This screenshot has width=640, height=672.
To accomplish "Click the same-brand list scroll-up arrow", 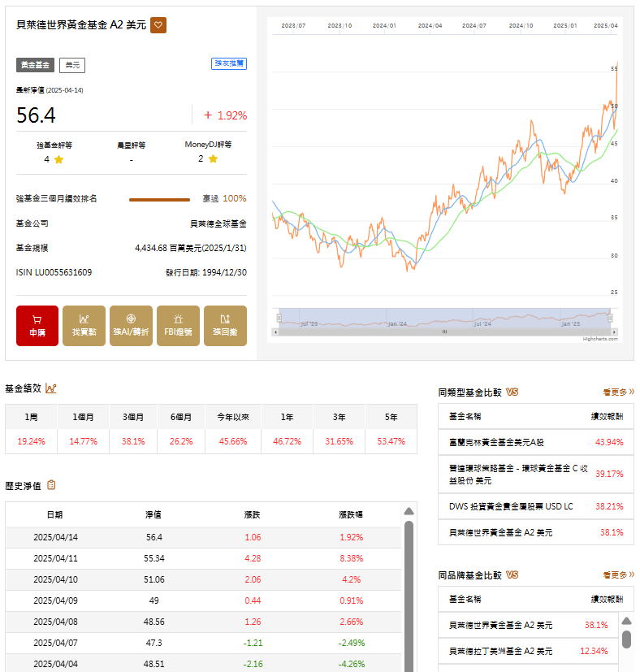I will (627, 621).
